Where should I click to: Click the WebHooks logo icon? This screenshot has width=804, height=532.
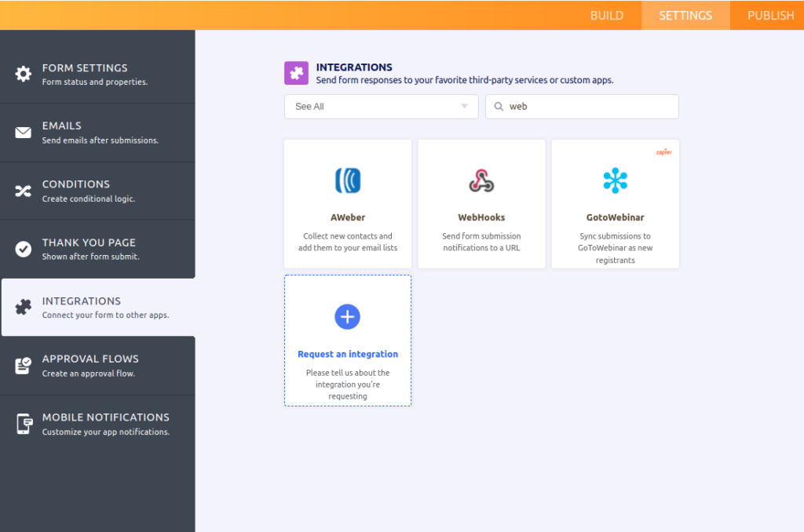click(x=481, y=181)
